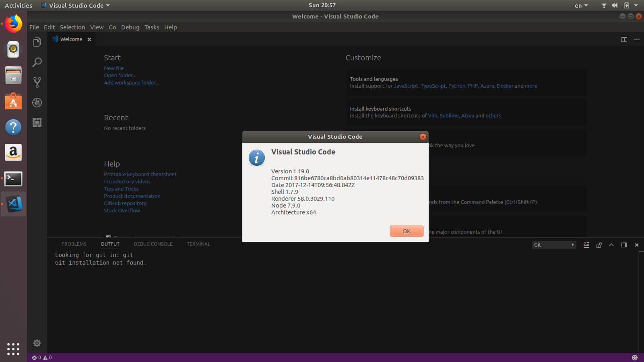
Task: Maximize the panel with the chevron up
Action: (x=611, y=245)
